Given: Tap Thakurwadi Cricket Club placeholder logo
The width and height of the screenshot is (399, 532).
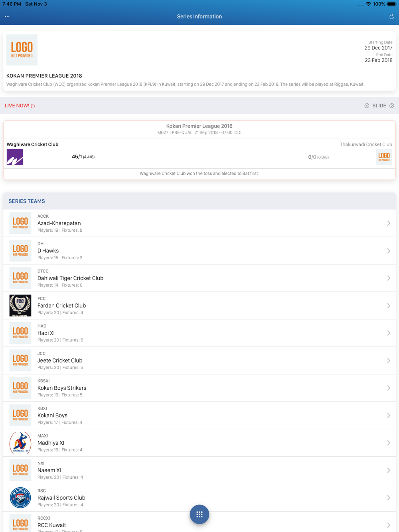Looking at the screenshot, I should pos(384,157).
